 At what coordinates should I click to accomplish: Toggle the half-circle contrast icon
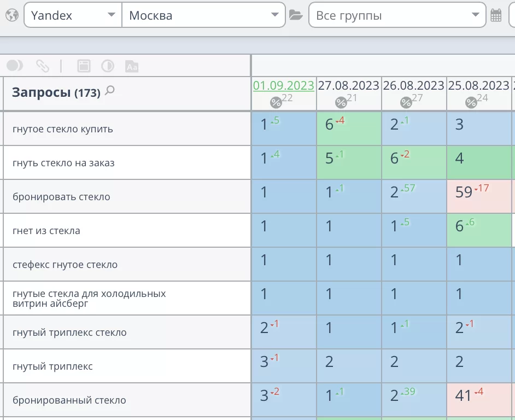pos(108,66)
